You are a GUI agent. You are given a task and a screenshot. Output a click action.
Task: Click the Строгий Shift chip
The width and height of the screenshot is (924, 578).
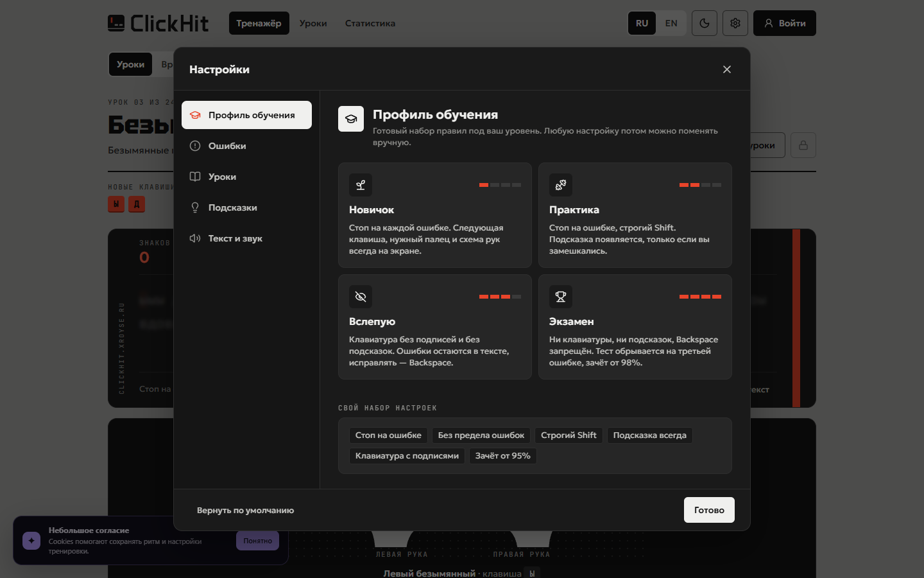tap(569, 435)
